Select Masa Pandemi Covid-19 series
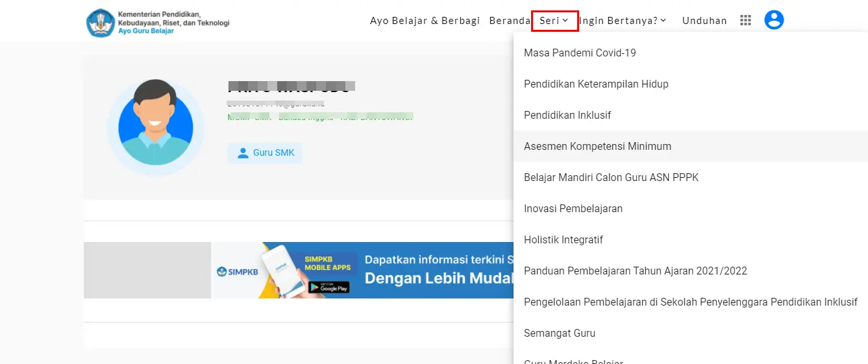 (580, 53)
